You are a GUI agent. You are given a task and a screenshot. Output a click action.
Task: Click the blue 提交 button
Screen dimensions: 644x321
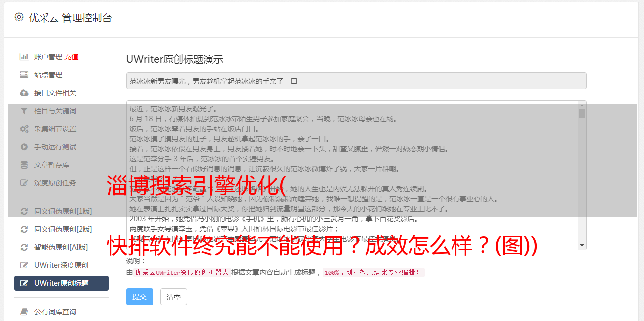(x=140, y=297)
